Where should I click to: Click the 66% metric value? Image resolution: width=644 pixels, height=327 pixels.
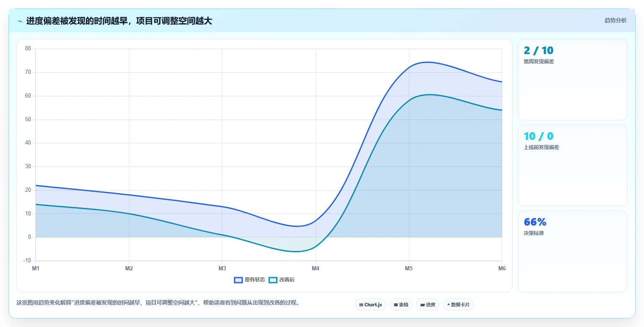click(535, 222)
